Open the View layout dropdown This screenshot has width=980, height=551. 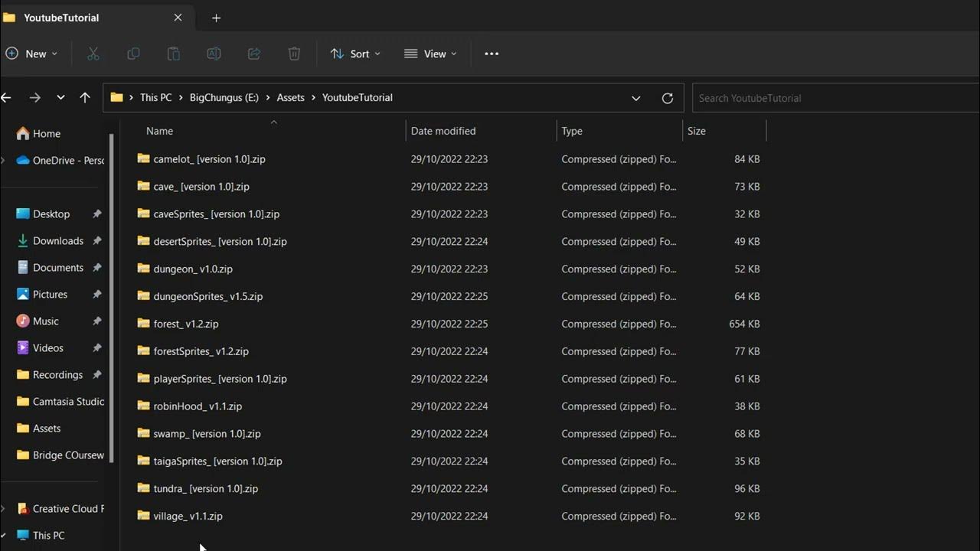point(430,54)
